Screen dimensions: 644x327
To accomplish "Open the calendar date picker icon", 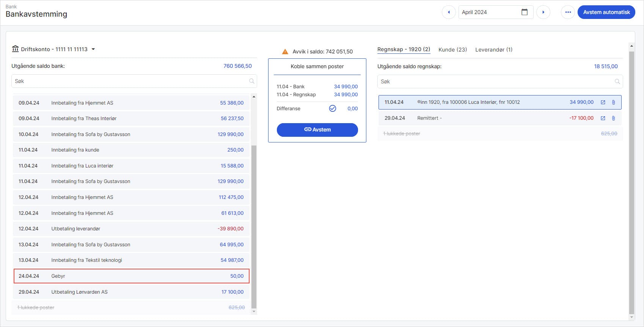I will pyautogui.click(x=525, y=12).
